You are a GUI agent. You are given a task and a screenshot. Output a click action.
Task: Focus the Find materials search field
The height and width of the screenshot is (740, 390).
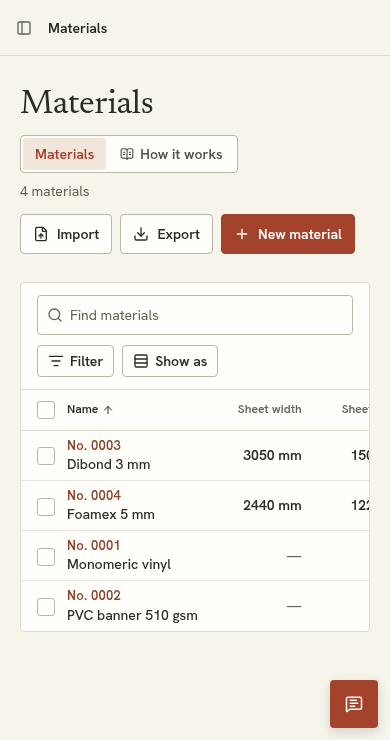(x=195, y=315)
